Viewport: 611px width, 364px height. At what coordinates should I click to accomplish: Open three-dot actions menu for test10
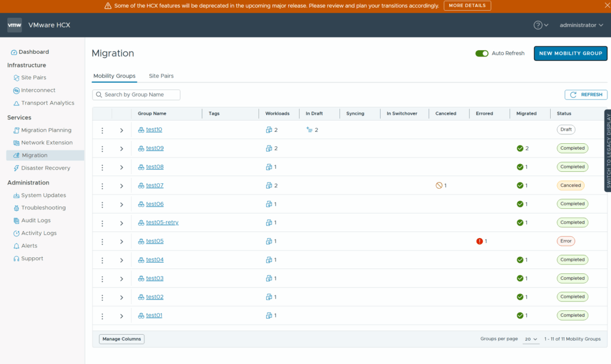point(102,130)
